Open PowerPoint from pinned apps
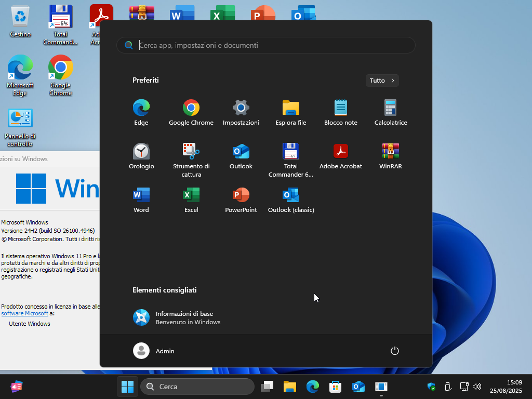This screenshot has height=399, width=532. [241, 200]
